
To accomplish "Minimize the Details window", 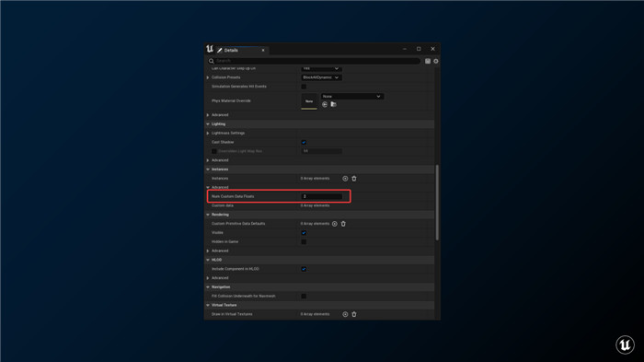I will point(405,49).
